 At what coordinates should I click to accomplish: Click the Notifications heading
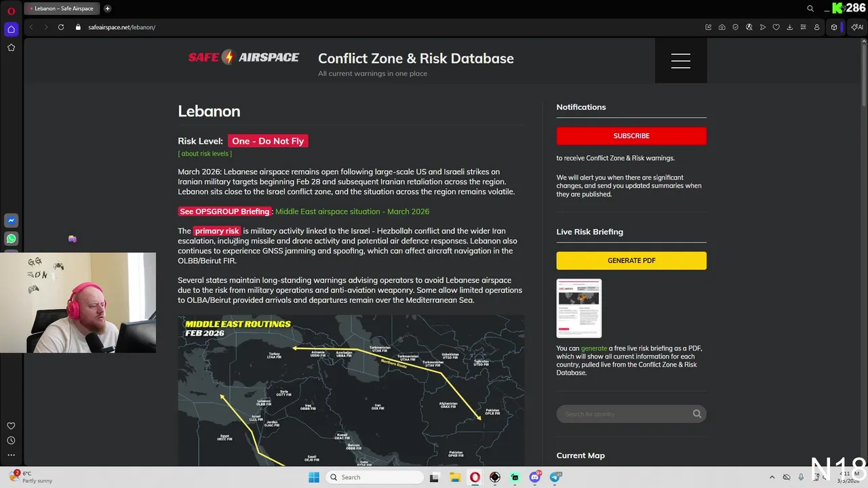click(581, 107)
